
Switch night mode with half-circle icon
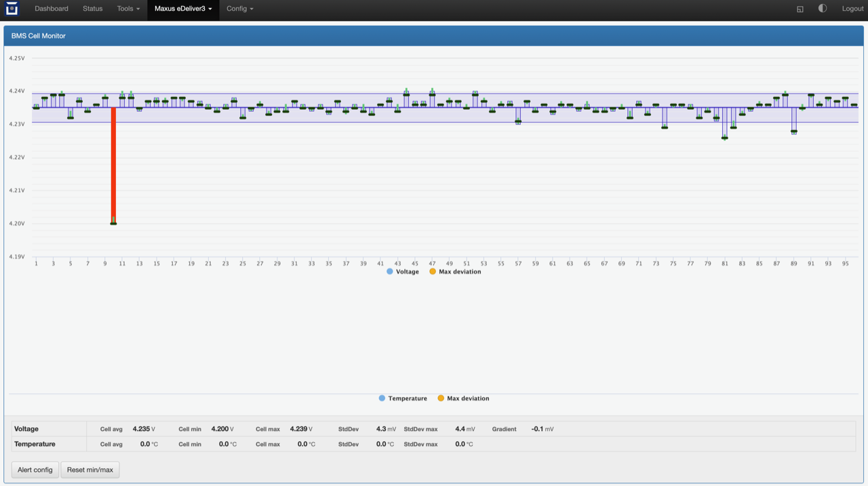823,9
